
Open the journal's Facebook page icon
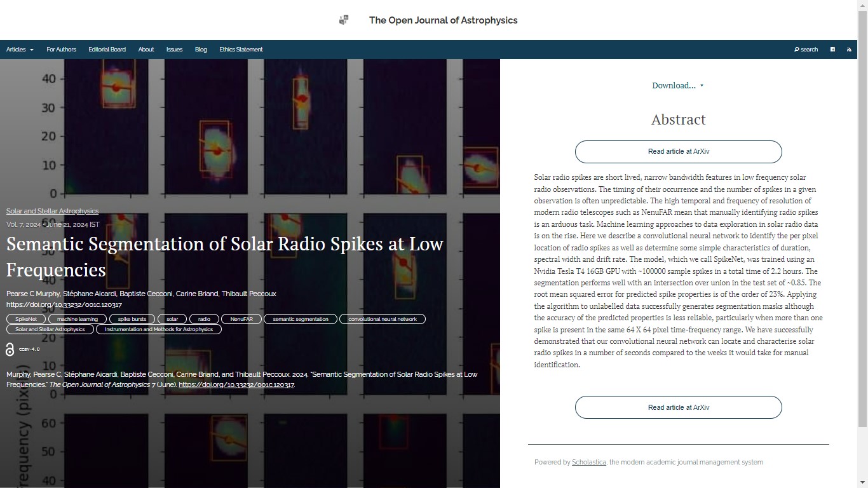point(832,50)
